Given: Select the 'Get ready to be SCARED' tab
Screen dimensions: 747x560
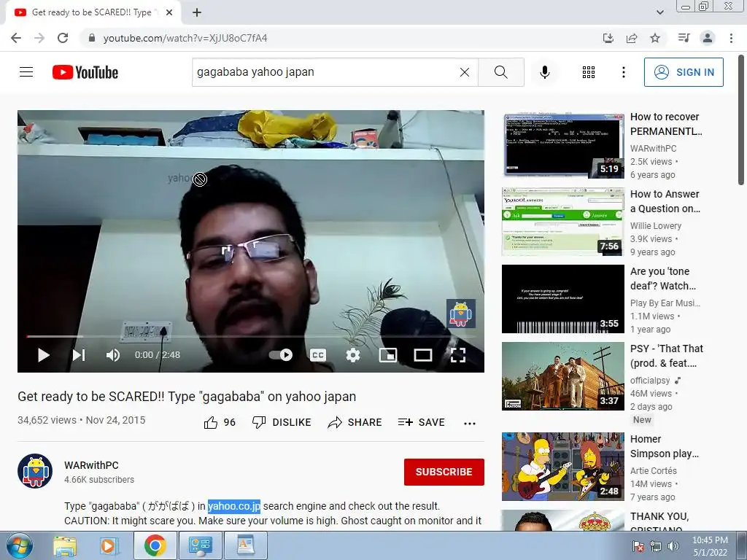Looking at the screenshot, I should coord(93,13).
